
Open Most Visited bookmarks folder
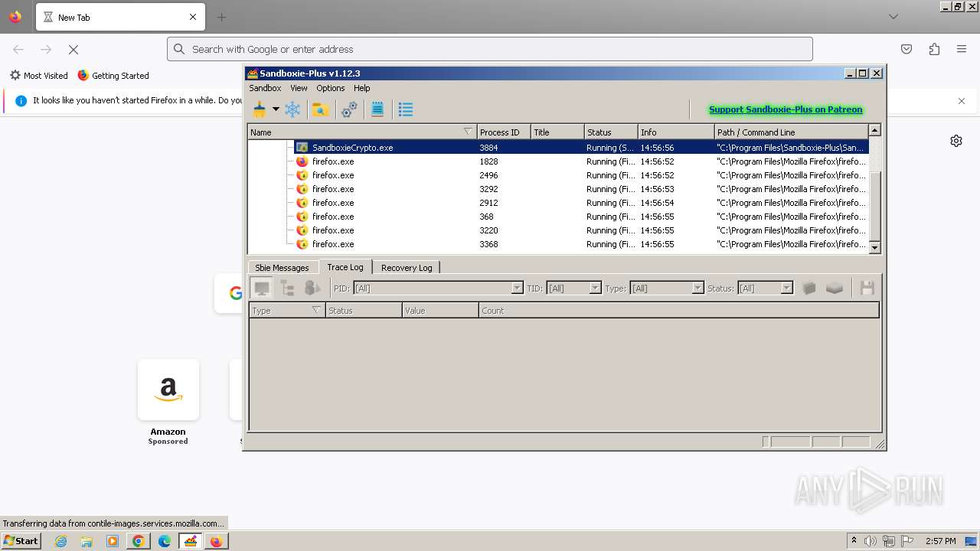pos(39,76)
